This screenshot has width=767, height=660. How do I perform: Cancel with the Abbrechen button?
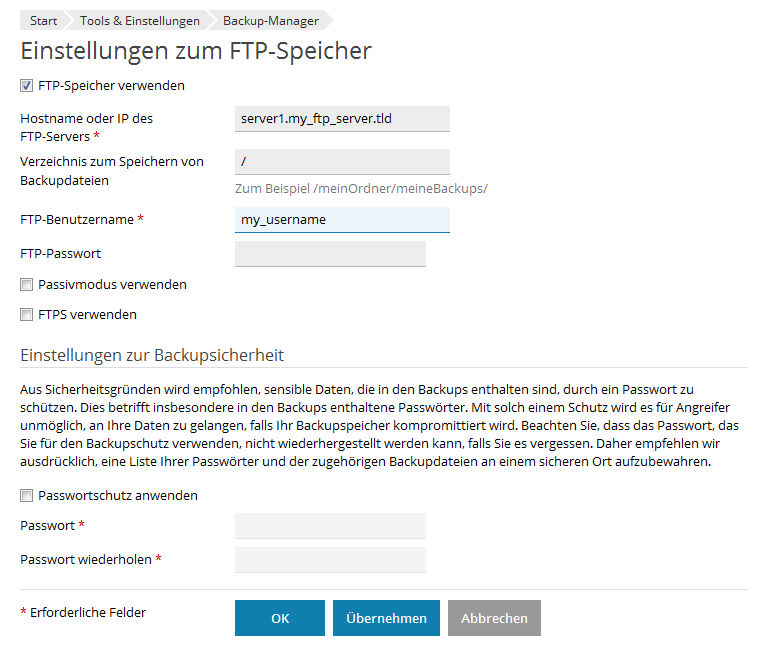494,618
